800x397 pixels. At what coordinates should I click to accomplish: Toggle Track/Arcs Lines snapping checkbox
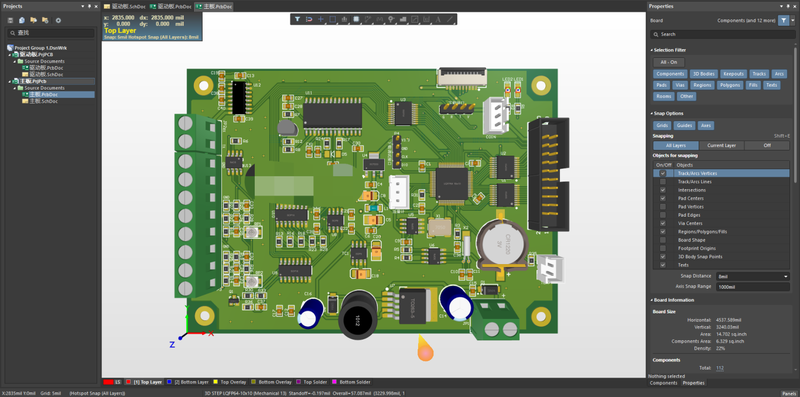click(x=663, y=182)
